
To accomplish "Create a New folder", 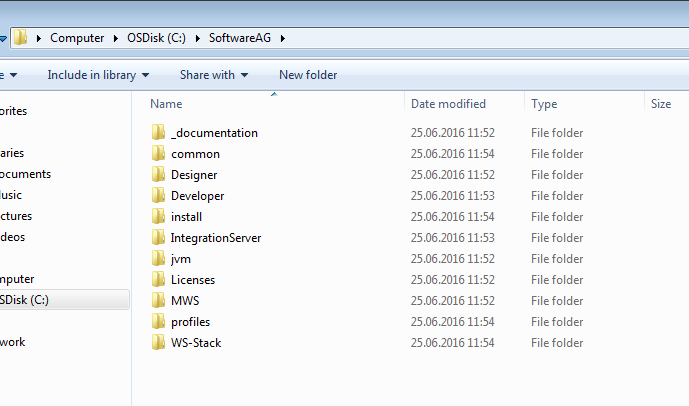I will tap(308, 75).
